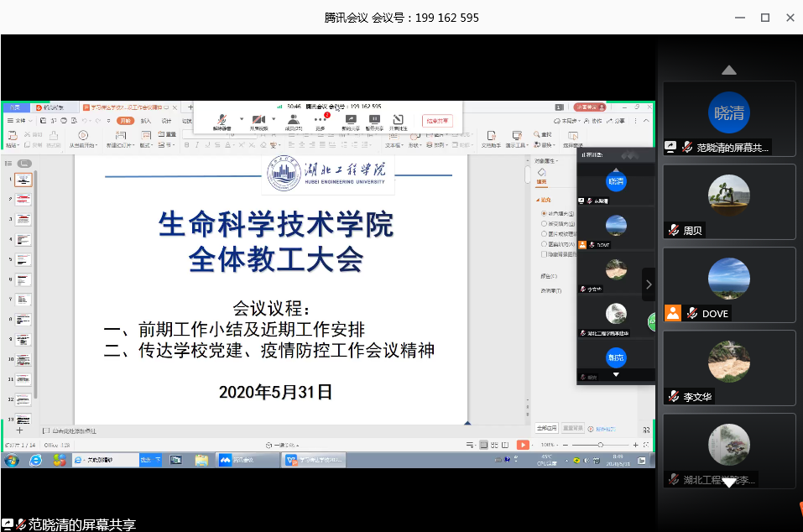The image size is (803, 532).
Task: Expand the dropdown arrow beside the microphone icon
Action: 242,119
